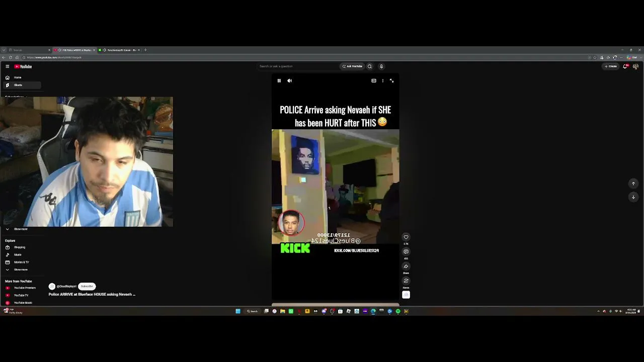Image resolution: width=644 pixels, height=362 pixels.
Task: Go to the YouTube logo home link
Action: click(x=23, y=66)
